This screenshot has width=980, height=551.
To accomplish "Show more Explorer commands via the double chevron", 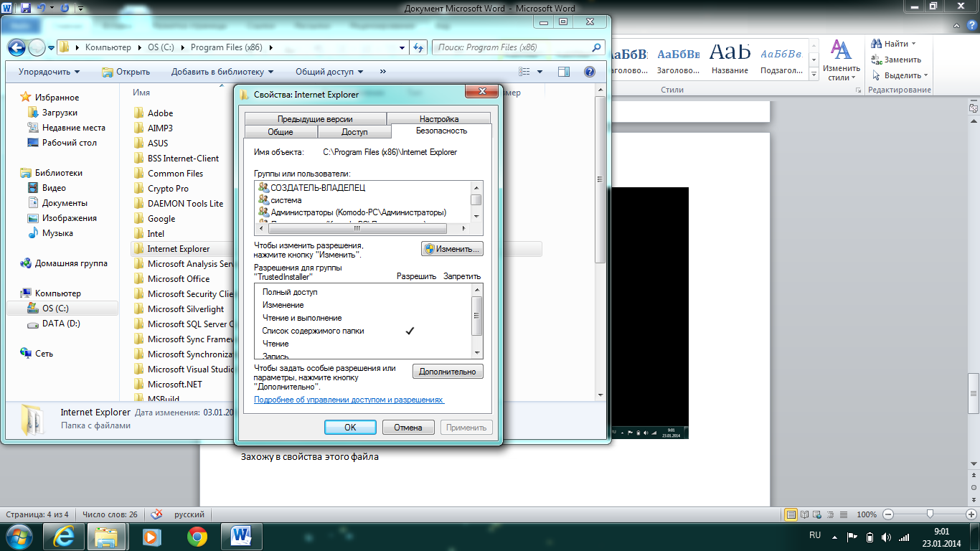I will 382,72.
